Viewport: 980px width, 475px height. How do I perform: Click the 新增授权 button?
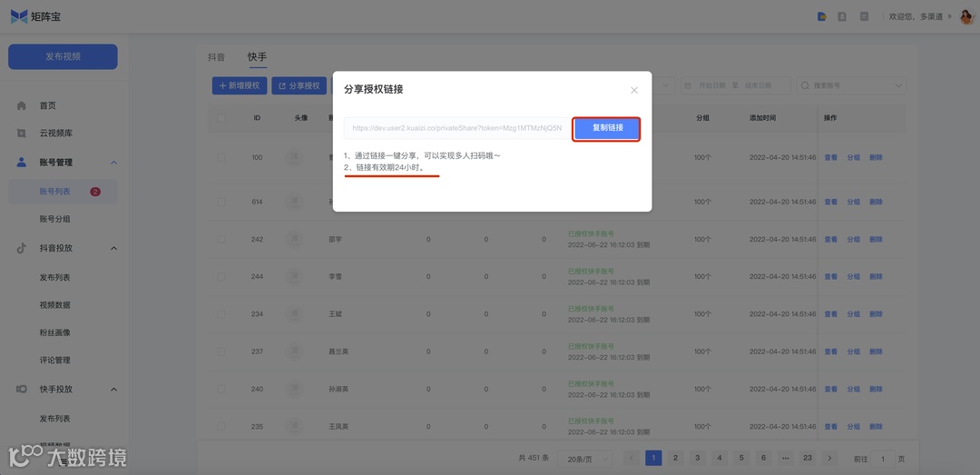pos(240,85)
